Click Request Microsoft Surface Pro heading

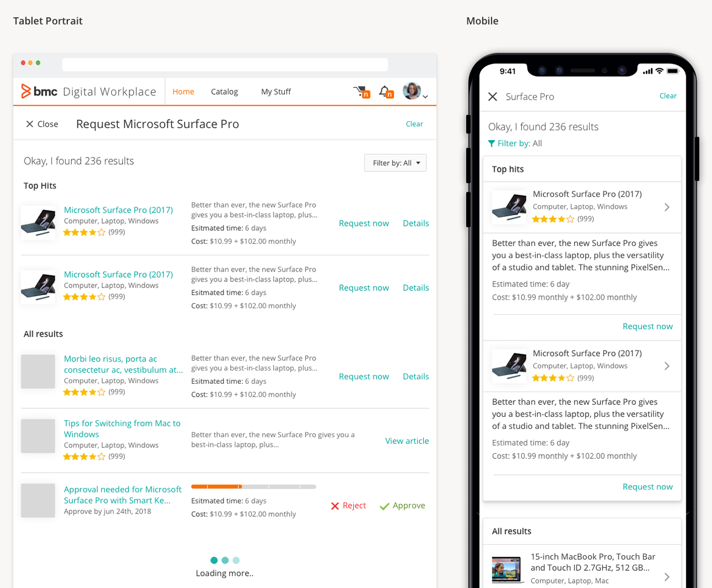click(x=157, y=124)
